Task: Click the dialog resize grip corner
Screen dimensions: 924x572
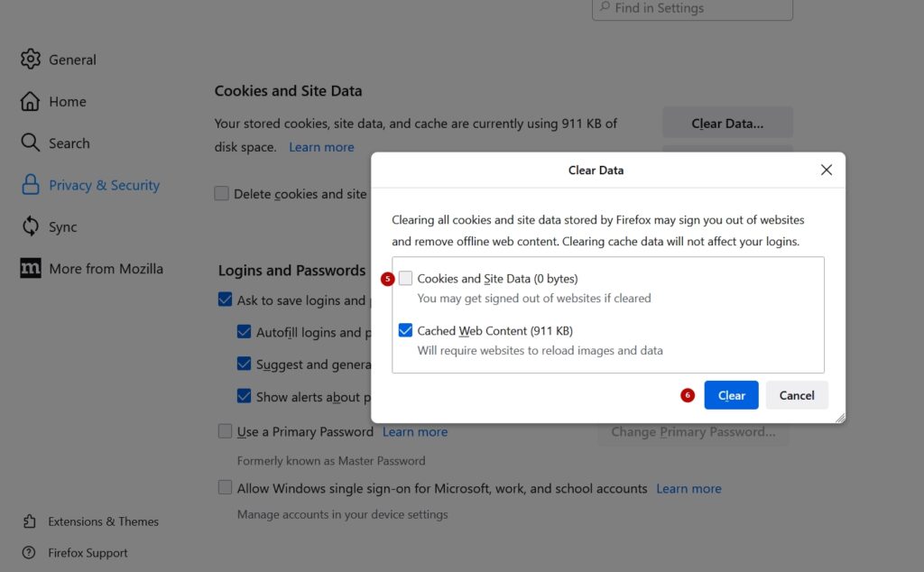Action: (x=840, y=418)
